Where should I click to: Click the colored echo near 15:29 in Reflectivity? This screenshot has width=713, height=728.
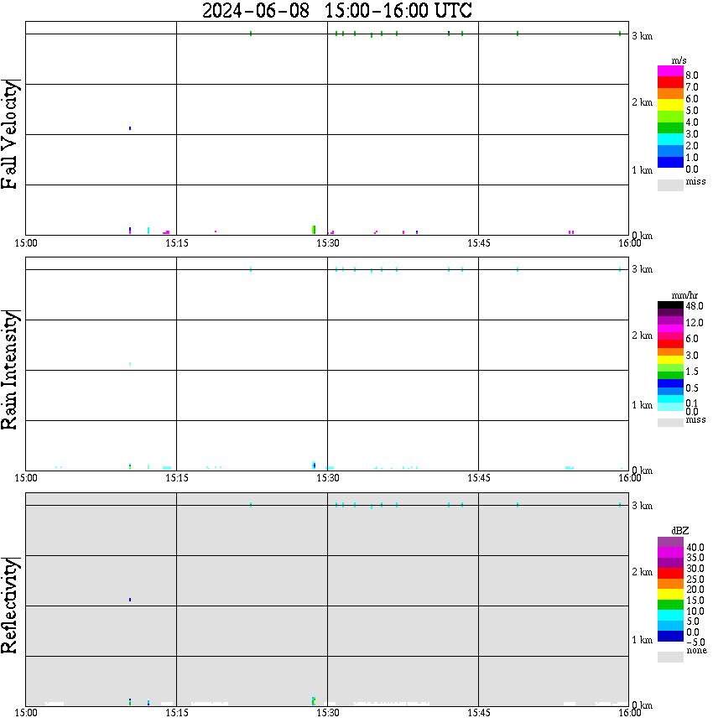click(314, 700)
